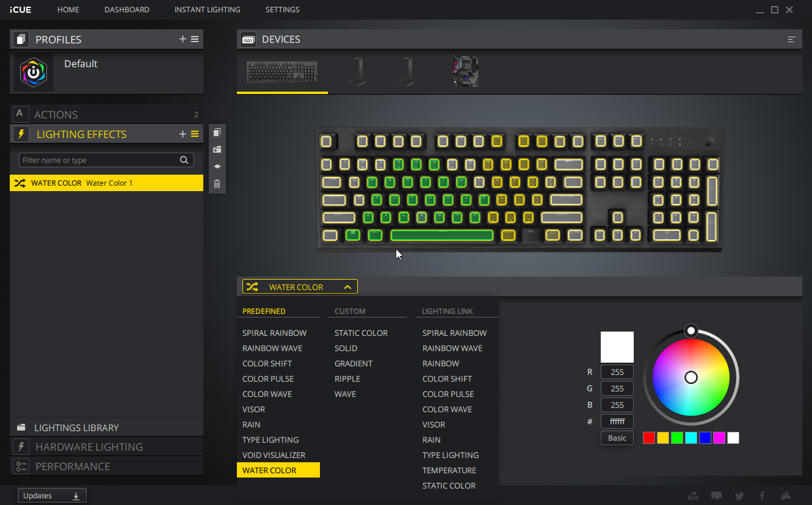
Task: Choose Void Visualizer effect
Action: coord(274,455)
